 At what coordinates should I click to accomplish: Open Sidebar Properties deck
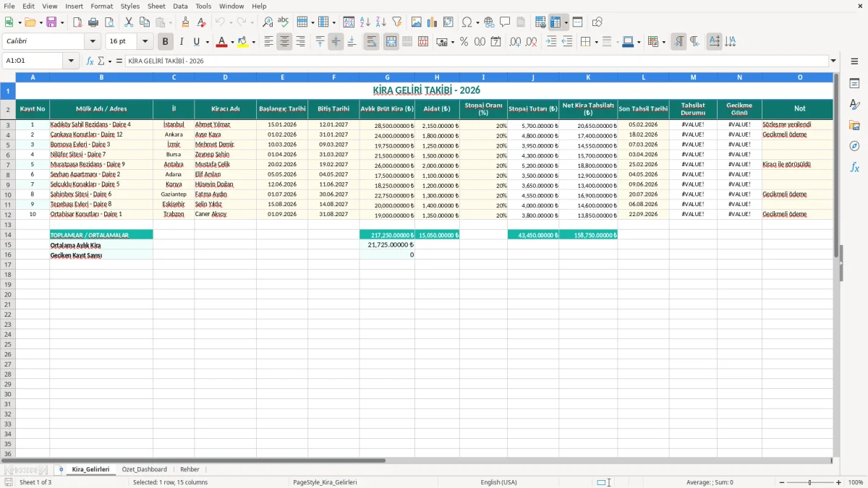tap(854, 83)
